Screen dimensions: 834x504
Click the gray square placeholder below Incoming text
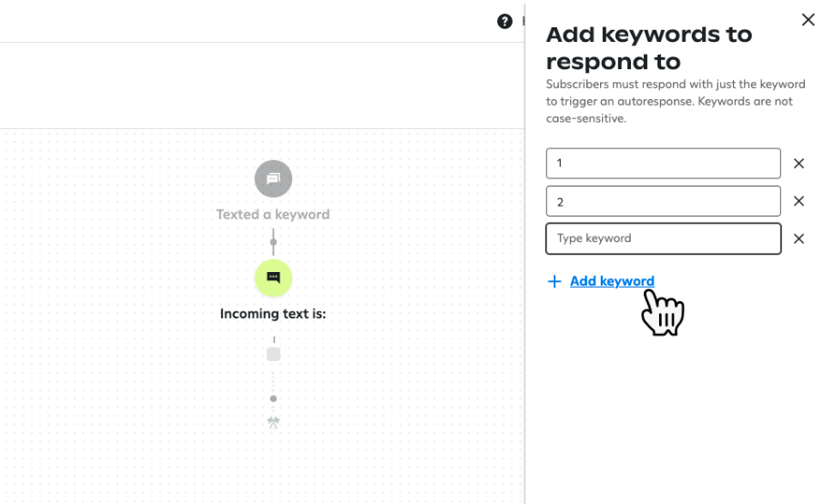[x=273, y=354]
